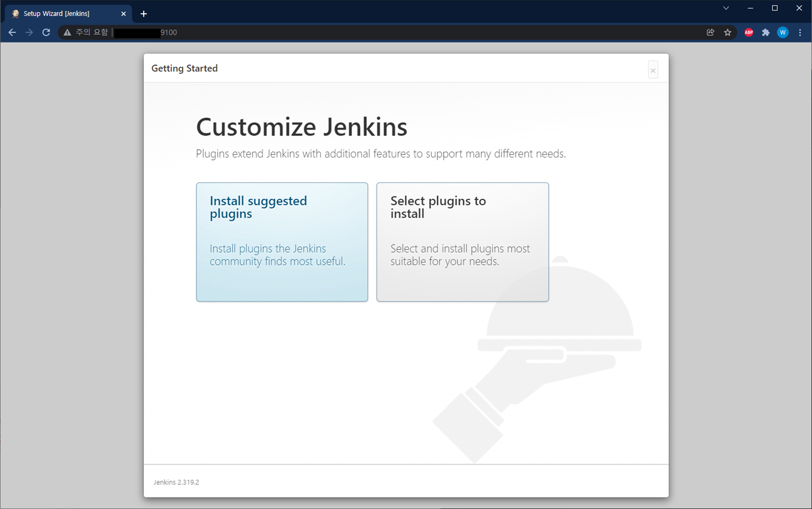This screenshot has height=509, width=812.
Task: Bookmark this page with the star icon
Action: (x=728, y=32)
